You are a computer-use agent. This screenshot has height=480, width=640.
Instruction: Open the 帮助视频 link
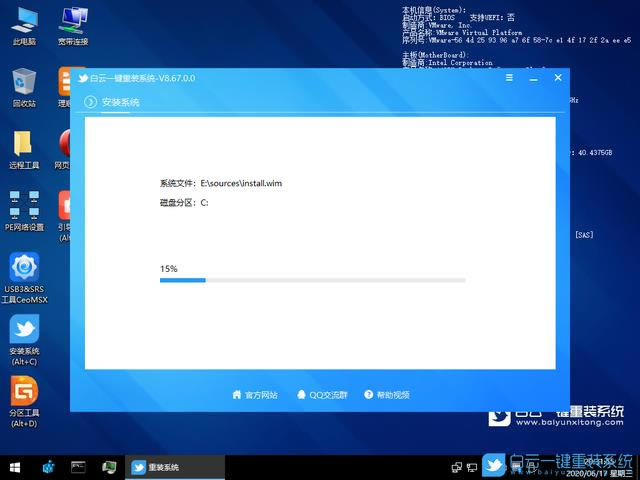coord(388,395)
